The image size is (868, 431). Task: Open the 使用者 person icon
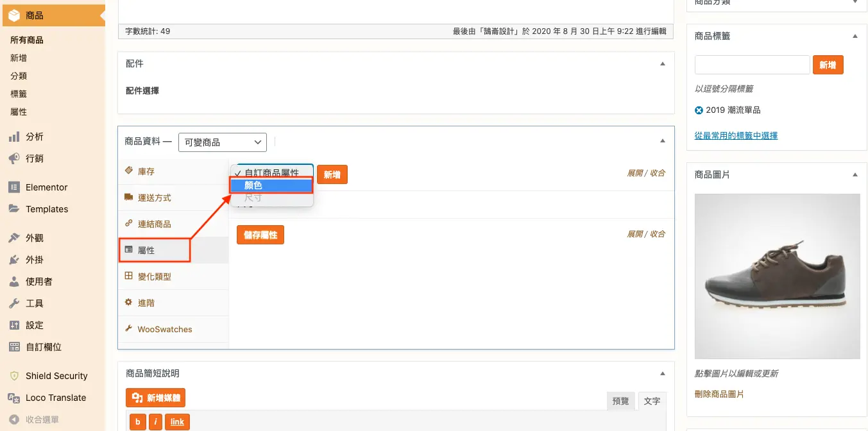pos(14,282)
